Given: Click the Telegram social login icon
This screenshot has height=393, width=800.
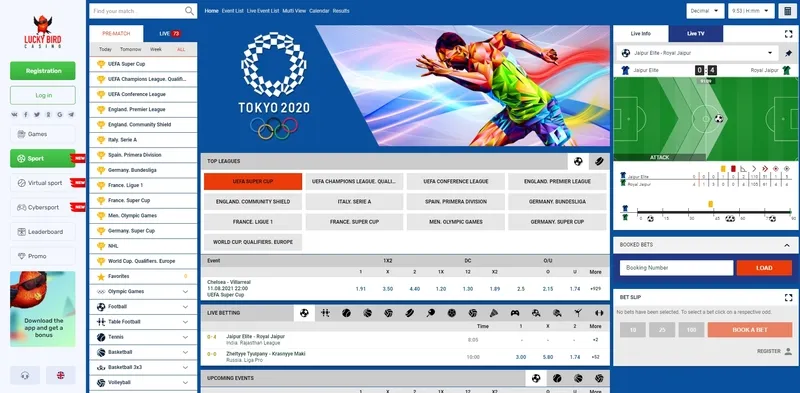Looking at the screenshot, I should coord(71,115).
